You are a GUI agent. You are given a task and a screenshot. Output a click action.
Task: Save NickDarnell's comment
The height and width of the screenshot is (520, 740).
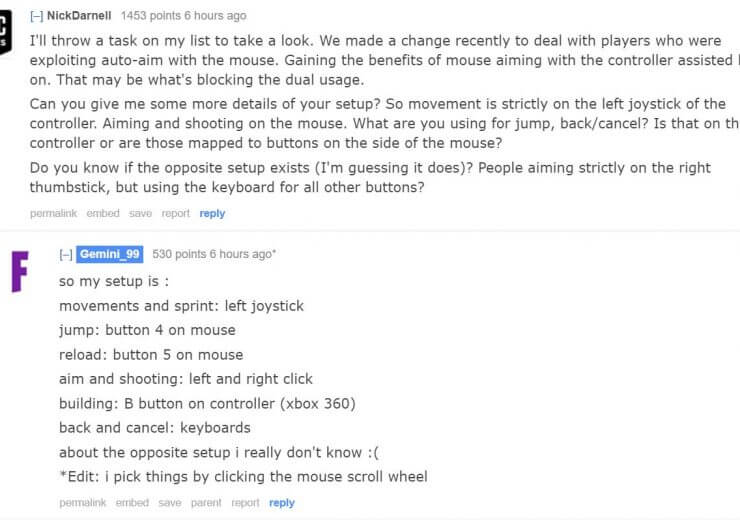pyautogui.click(x=140, y=213)
